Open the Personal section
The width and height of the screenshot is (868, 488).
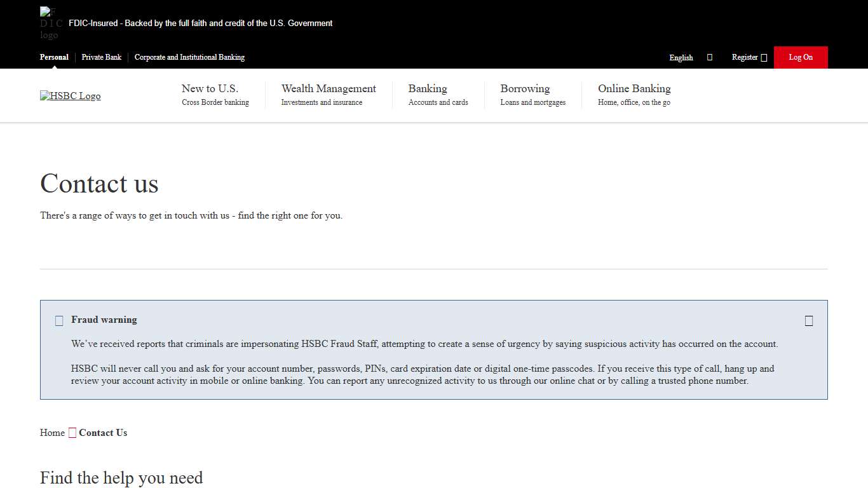click(x=54, y=57)
